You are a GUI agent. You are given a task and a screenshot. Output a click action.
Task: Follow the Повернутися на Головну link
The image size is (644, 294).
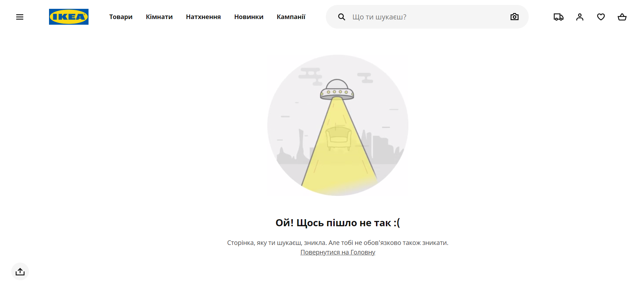click(x=338, y=252)
